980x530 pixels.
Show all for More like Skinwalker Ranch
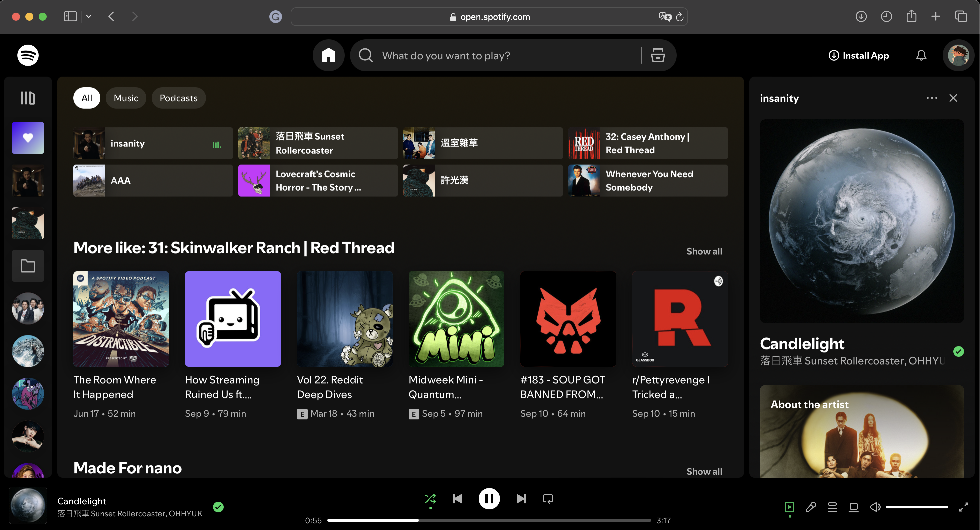704,251
